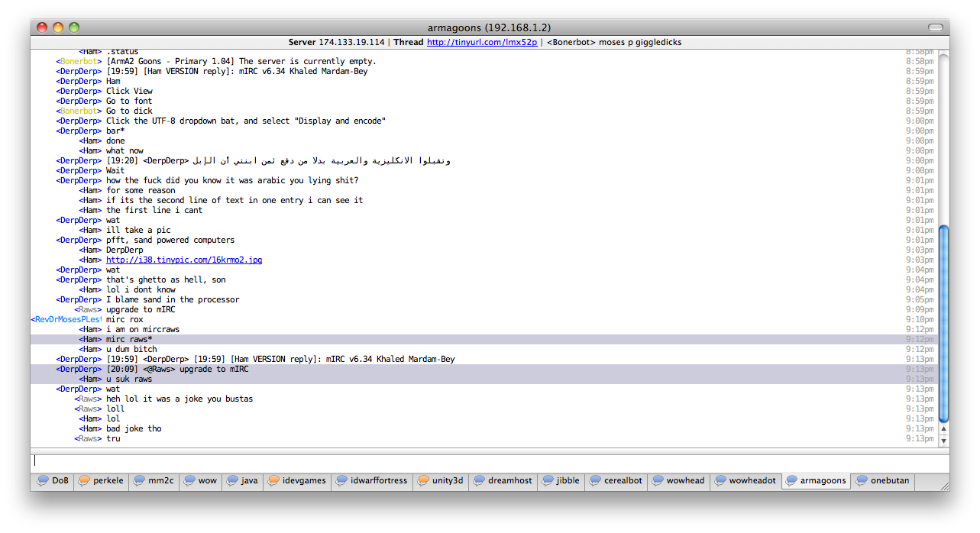Screen dimensions: 980x533
Task: Click the mm2c channel bubble icon
Action: [x=139, y=481]
